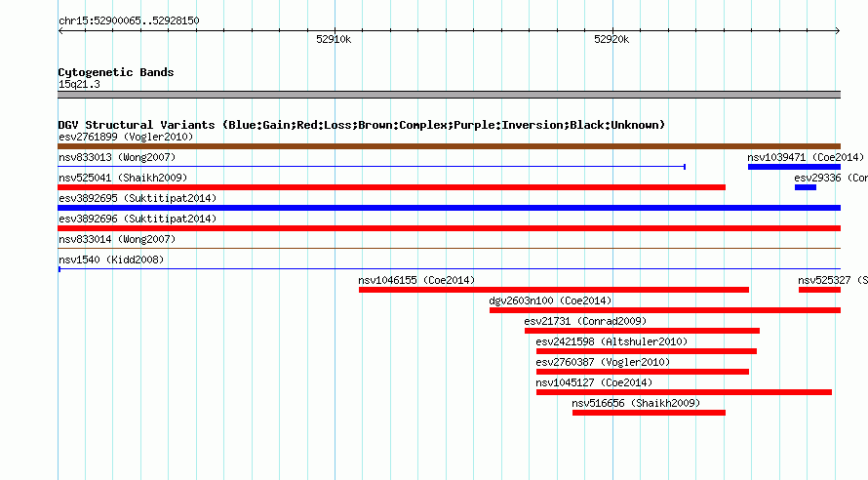Click the red esv21731 loss bar
This screenshot has width=868, height=480.
642,331
